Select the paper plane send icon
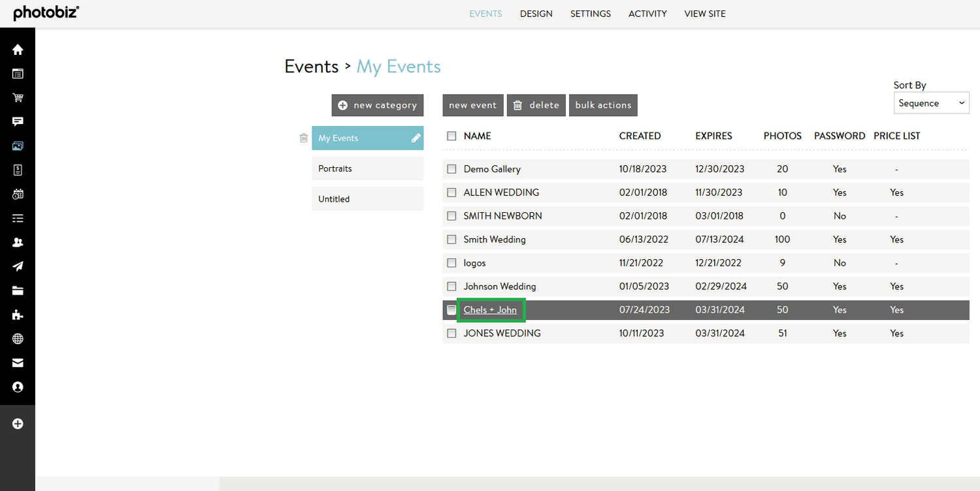The height and width of the screenshot is (491, 980). pyautogui.click(x=18, y=266)
